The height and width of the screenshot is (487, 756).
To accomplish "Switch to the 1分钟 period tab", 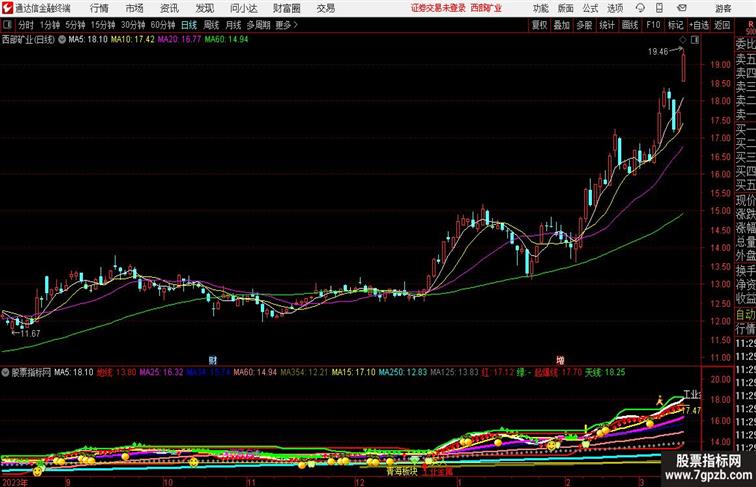I will click(x=50, y=25).
